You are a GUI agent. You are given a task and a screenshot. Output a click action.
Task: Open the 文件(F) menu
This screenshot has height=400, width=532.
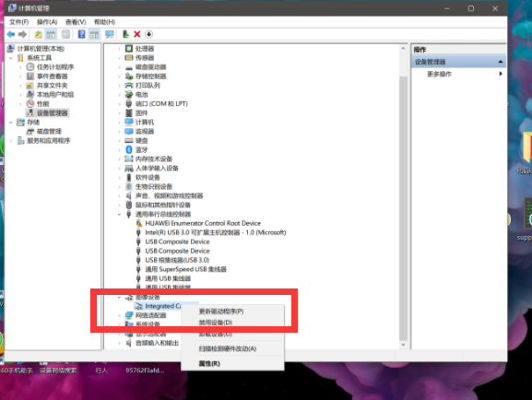pyautogui.click(x=19, y=22)
